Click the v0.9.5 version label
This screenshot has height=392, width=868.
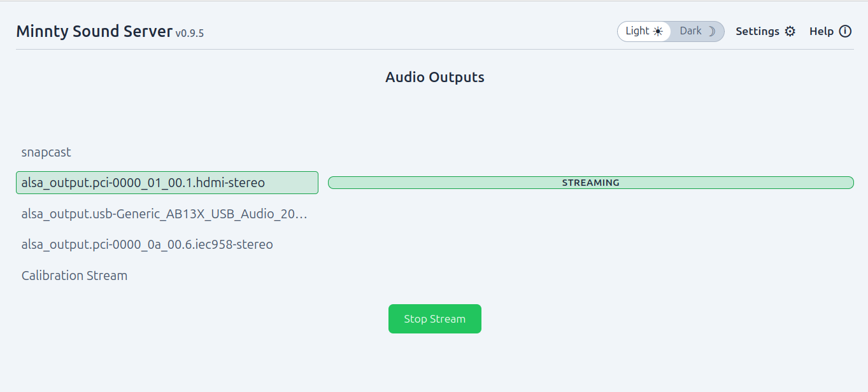click(190, 33)
